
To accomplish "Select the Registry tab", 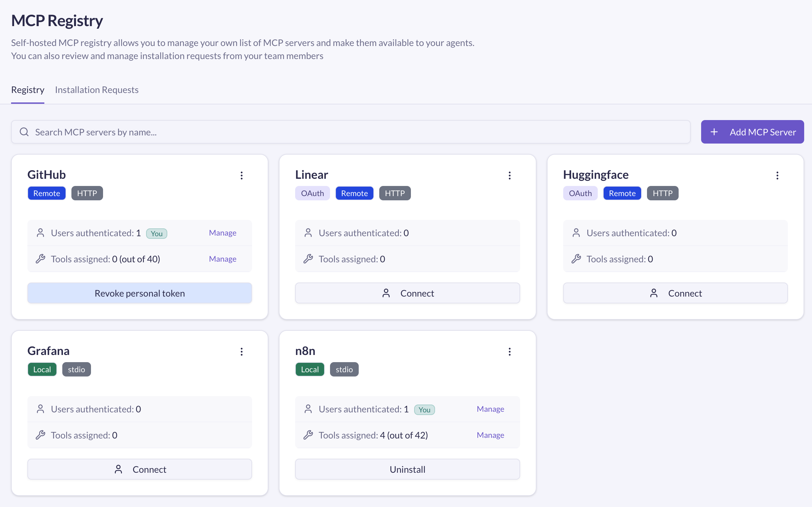I will [x=27, y=90].
